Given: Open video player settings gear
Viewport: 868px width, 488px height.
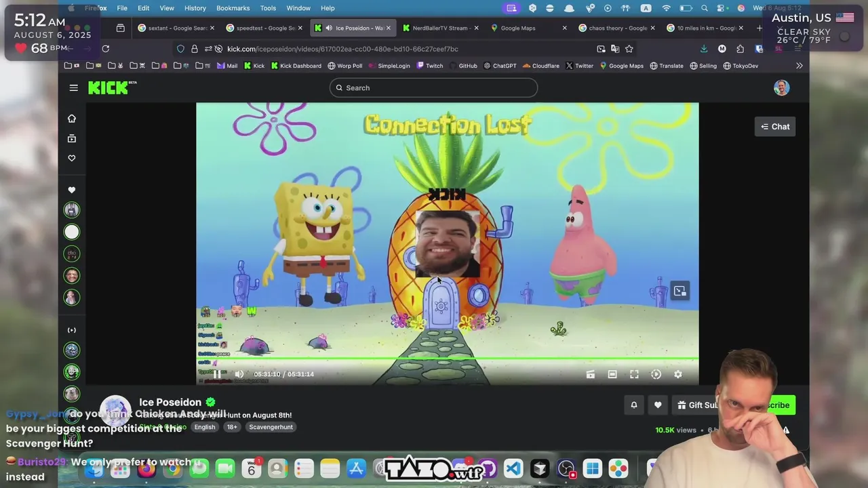Looking at the screenshot, I should 677,374.
